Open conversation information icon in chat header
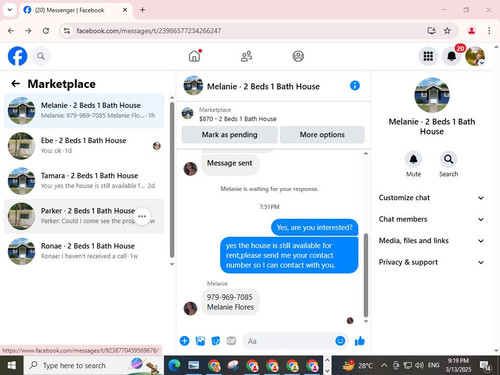The width and height of the screenshot is (500, 375). click(355, 86)
